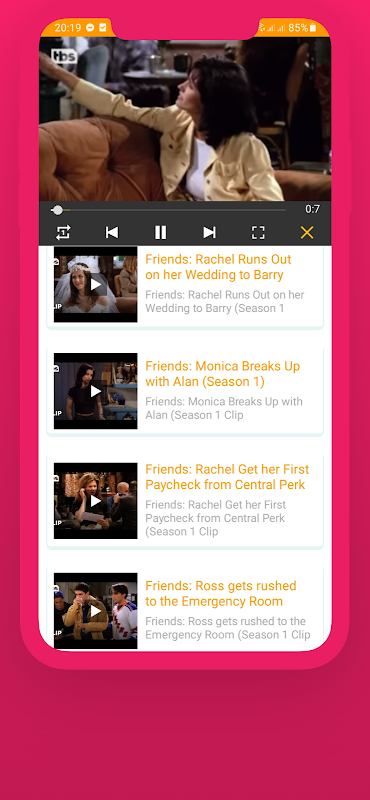This screenshot has height=800, width=370.
Task: Open title "Friends: Rachel Get her First Paycheck"
Action: coord(227,477)
